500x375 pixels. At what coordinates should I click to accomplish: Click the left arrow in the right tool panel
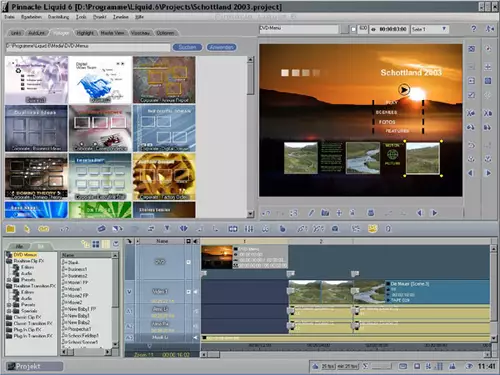click(471, 173)
